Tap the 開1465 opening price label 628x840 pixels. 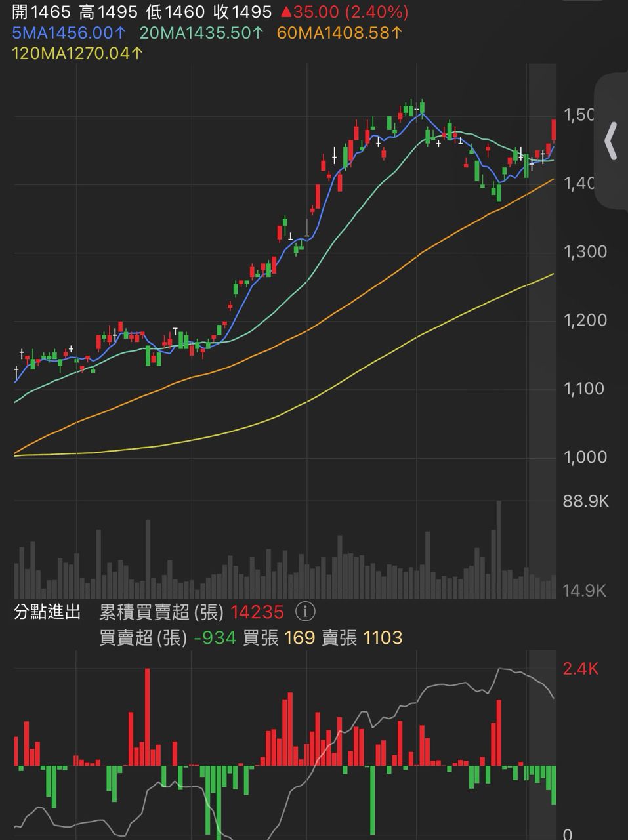pyautogui.click(x=41, y=12)
